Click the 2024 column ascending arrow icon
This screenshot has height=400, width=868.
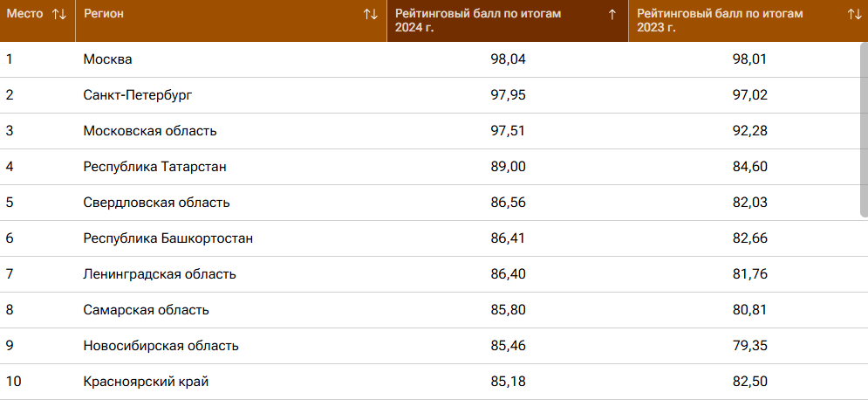pyautogui.click(x=612, y=14)
